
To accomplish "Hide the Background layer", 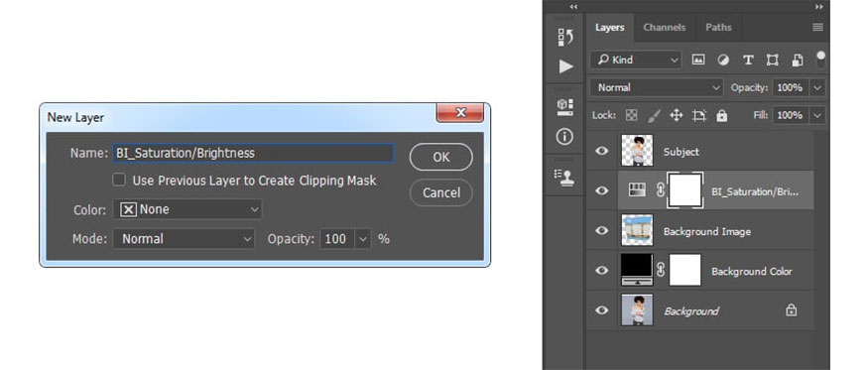I will [x=602, y=310].
